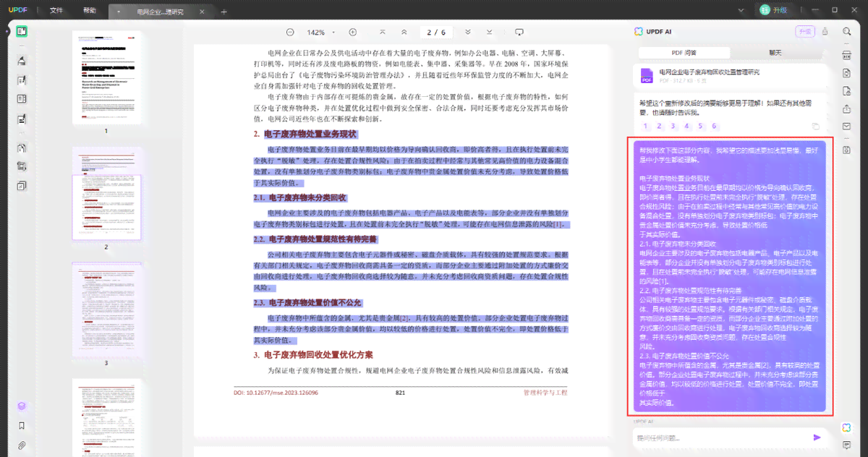Open the 帮助 menu
868x457 pixels.
click(89, 10)
